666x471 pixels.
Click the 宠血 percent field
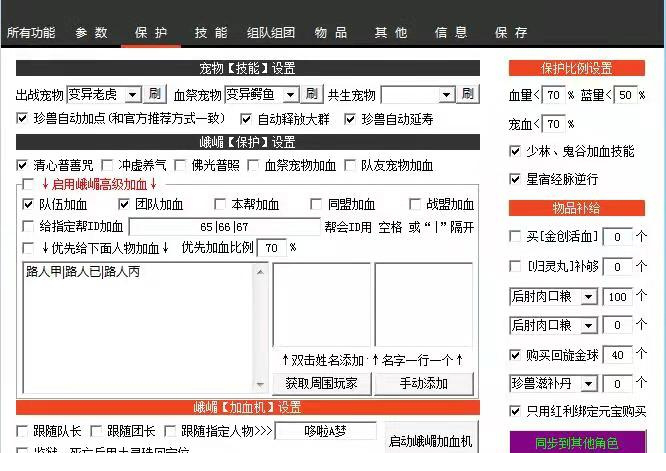pyautogui.click(x=553, y=124)
